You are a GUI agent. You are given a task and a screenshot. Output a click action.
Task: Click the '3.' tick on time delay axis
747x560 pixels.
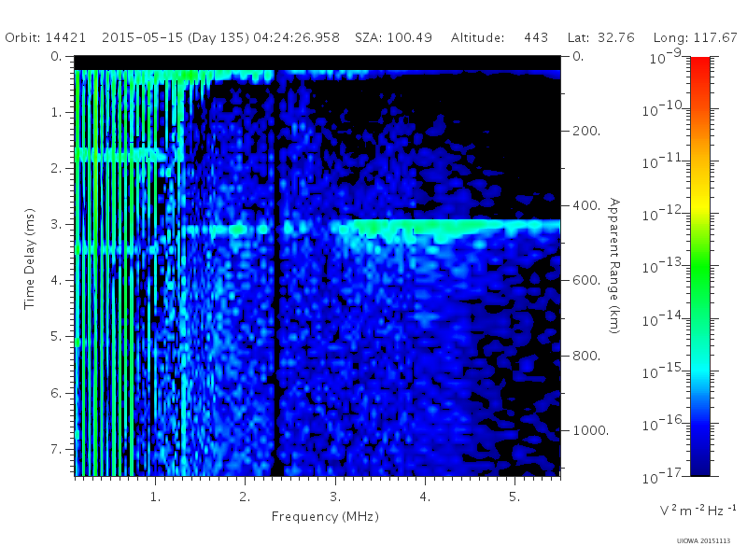(x=57, y=224)
